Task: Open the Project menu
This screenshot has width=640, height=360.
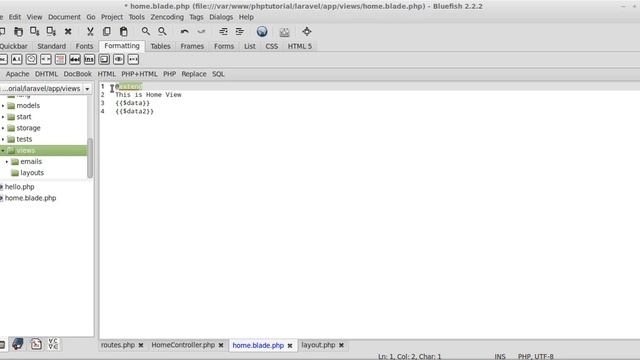Action: [112, 17]
